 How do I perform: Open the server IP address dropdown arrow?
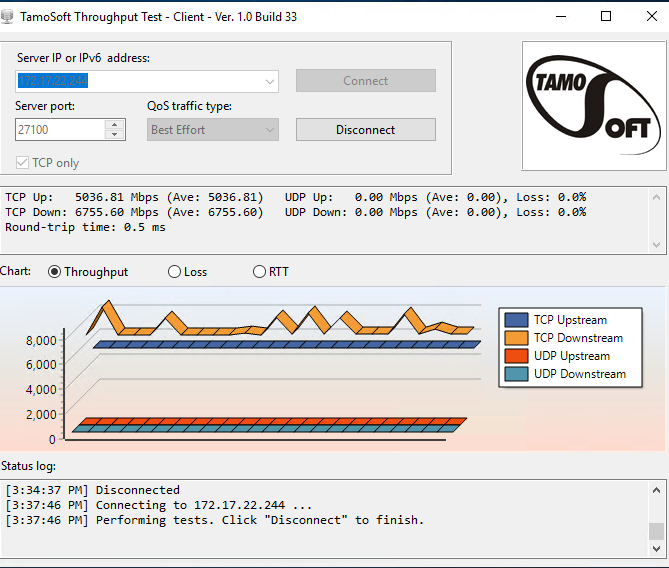click(270, 82)
